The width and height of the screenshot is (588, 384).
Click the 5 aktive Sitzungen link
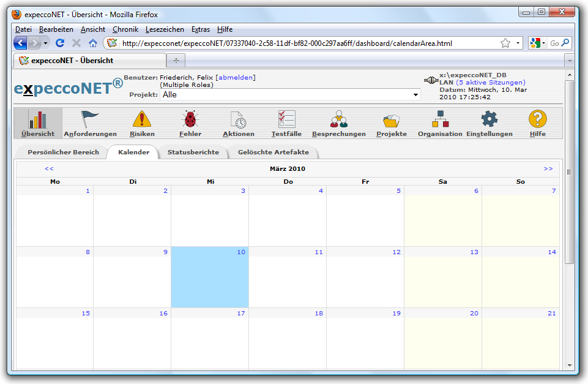(491, 82)
